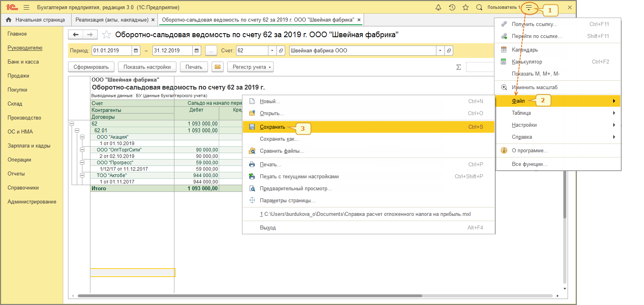
Task: Open calendar for start date 01.01.2019
Action: pyautogui.click(x=136, y=50)
